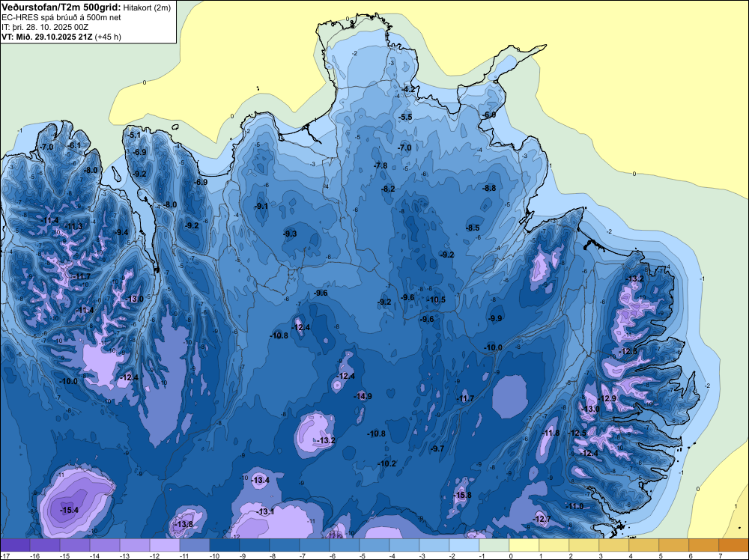This screenshot has width=749, height=560.
Task: Click the Veðurstofan/T2m 500grid title text
Action: coord(61,7)
